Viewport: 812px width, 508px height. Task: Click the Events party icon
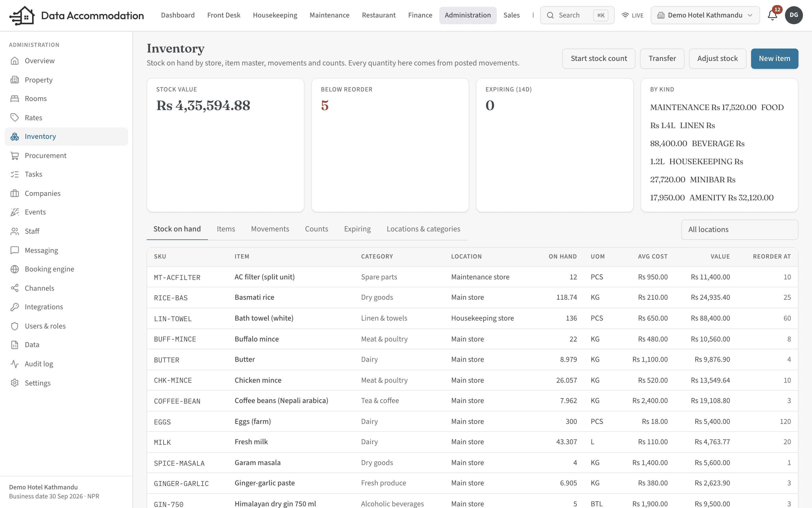[x=14, y=212]
